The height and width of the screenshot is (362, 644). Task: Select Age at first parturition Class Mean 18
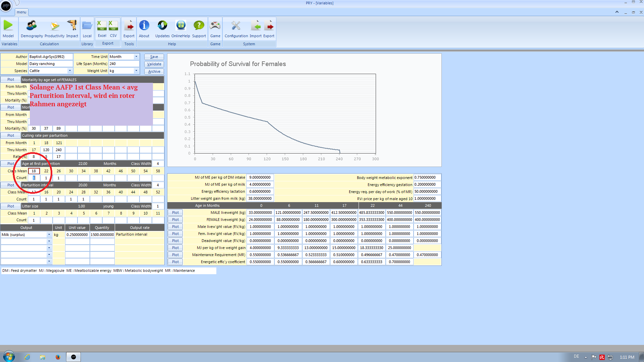[34, 171]
